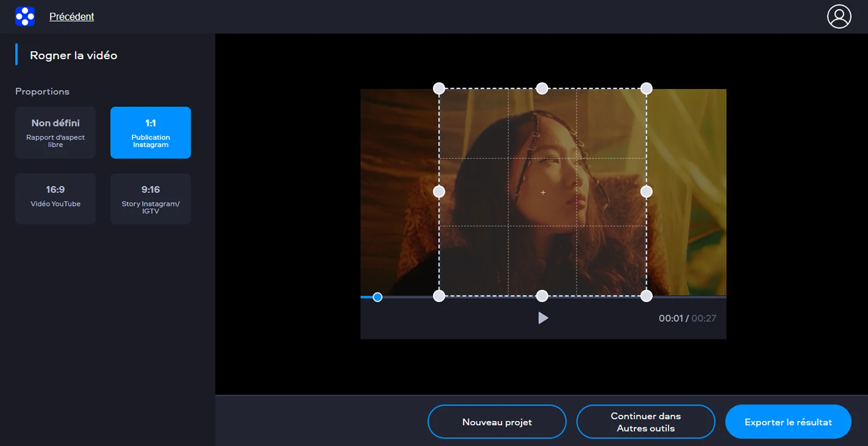868x446 pixels.
Task: Select the Non défini free aspect ratio
Action: 55,133
